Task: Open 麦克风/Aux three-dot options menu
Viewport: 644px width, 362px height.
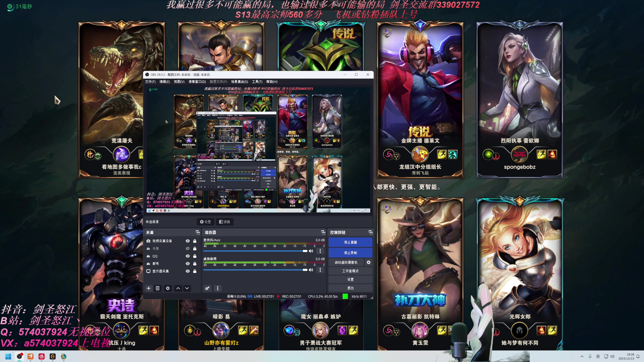Action: click(x=320, y=251)
